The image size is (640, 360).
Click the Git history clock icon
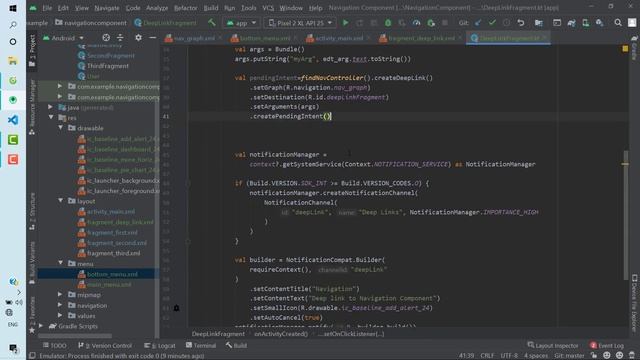point(507,23)
